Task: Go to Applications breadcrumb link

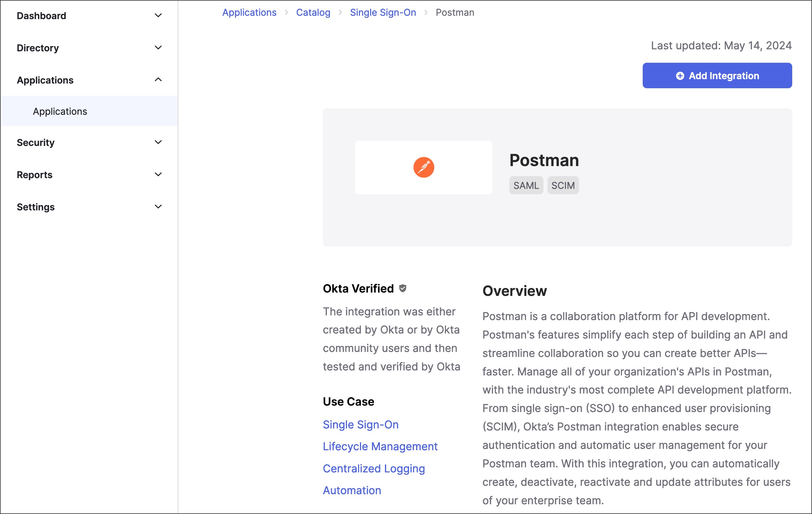Action: [x=249, y=12]
